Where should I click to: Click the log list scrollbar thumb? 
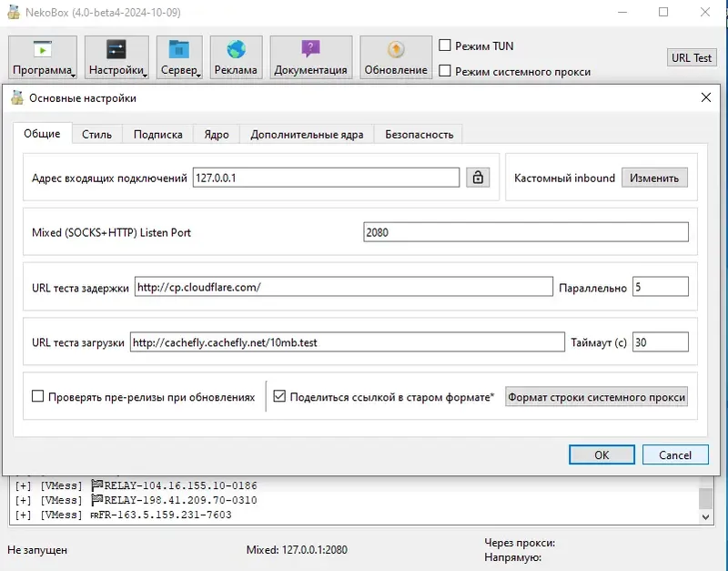tap(706, 498)
